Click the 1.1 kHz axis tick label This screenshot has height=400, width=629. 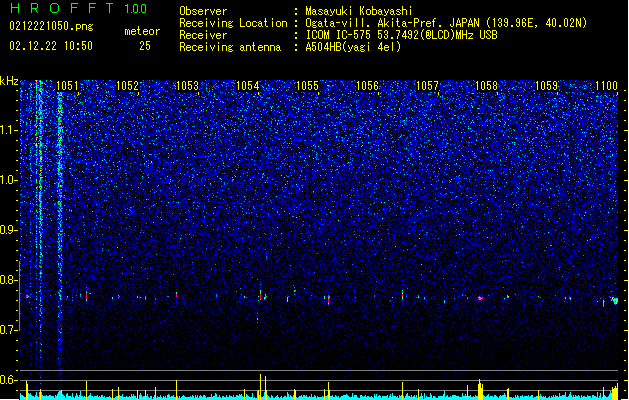[x=9, y=130]
